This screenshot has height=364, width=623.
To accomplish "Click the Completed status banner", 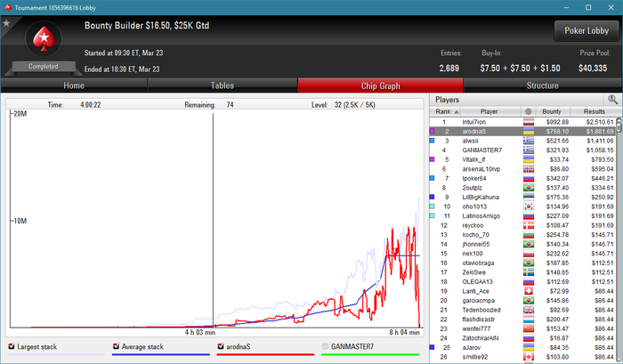I will pos(44,67).
